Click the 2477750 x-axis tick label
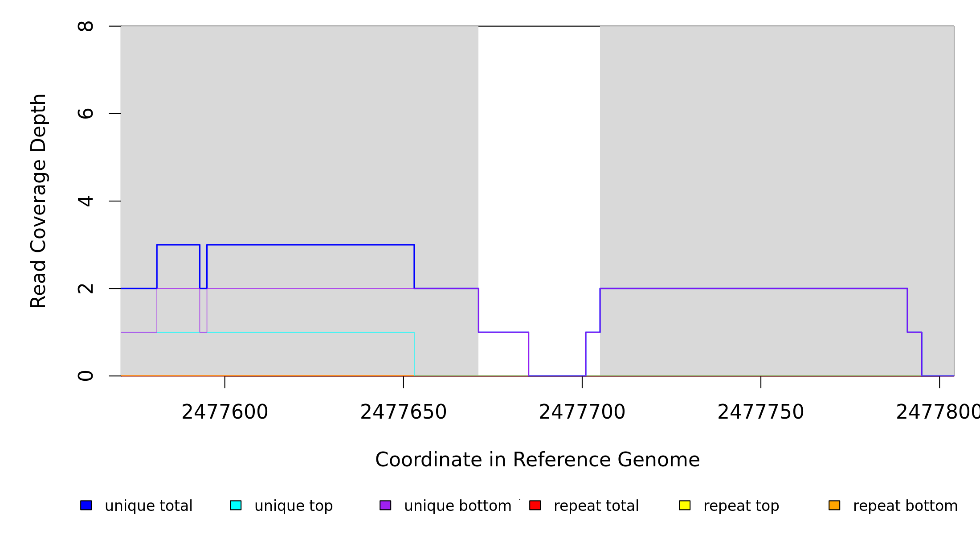Viewport: 980px width, 535px height. (x=761, y=412)
